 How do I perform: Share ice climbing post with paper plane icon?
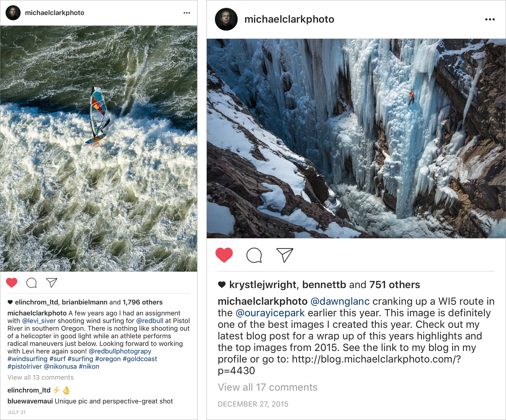(x=285, y=255)
